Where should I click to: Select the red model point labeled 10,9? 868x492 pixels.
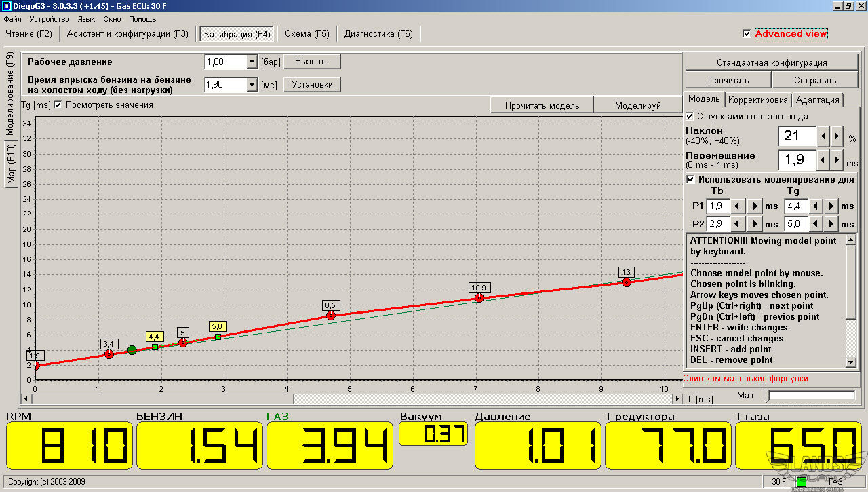[479, 298]
